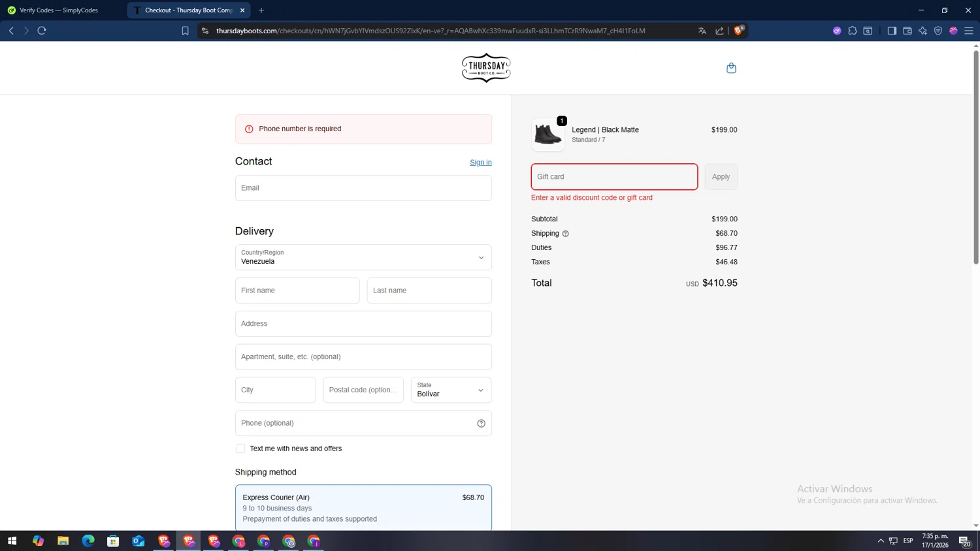Screen dimensions: 980x551
Task: Click the Apartment, suite field
Action: (x=363, y=357)
